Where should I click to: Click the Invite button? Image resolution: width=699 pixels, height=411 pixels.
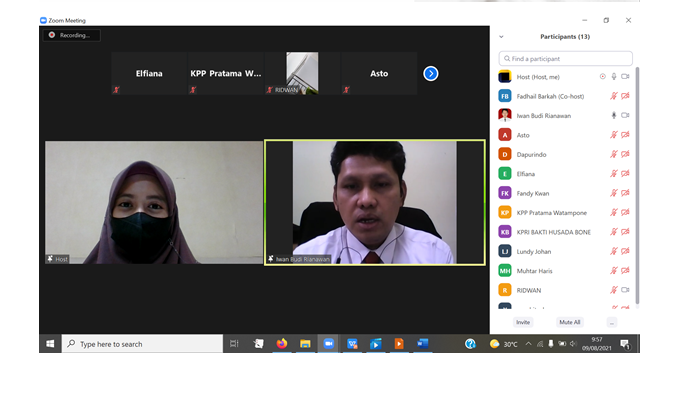click(x=523, y=322)
